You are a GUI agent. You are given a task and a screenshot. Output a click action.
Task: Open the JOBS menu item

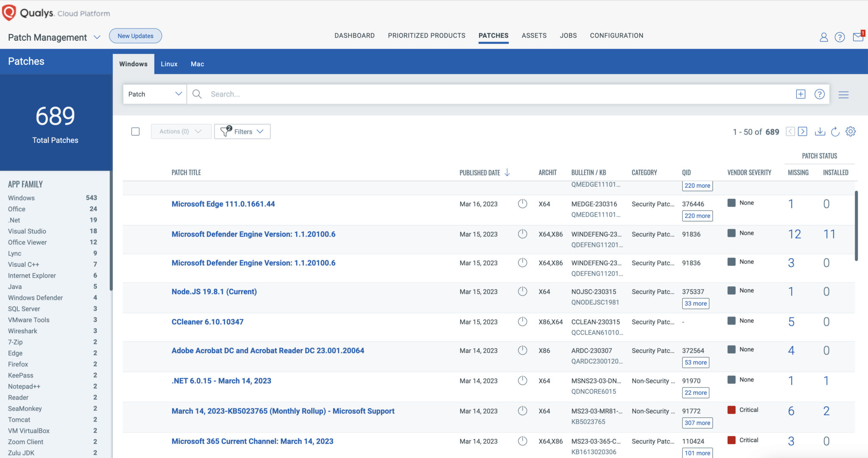coord(568,36)
